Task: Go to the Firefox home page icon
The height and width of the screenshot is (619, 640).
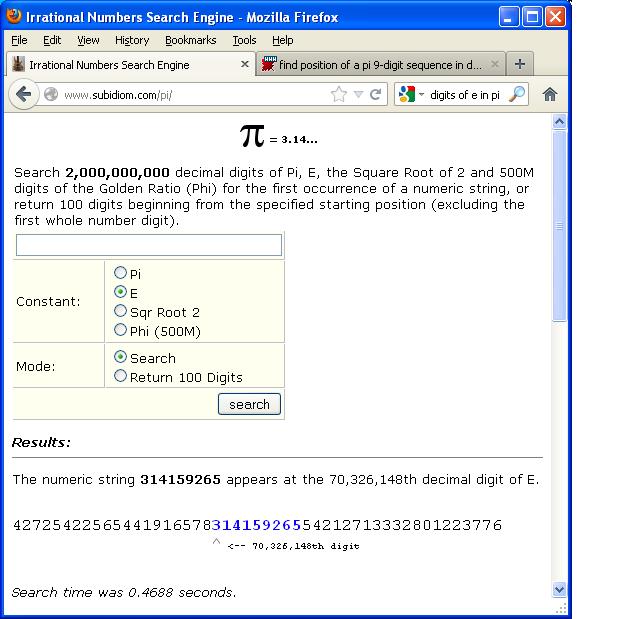Action: [x=549, y=95]
